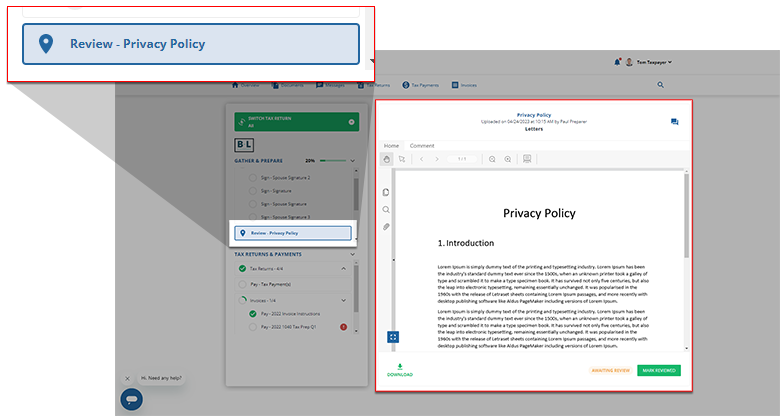Click the BL company logo
Screen dimensions: 780x416
[244, 145]
